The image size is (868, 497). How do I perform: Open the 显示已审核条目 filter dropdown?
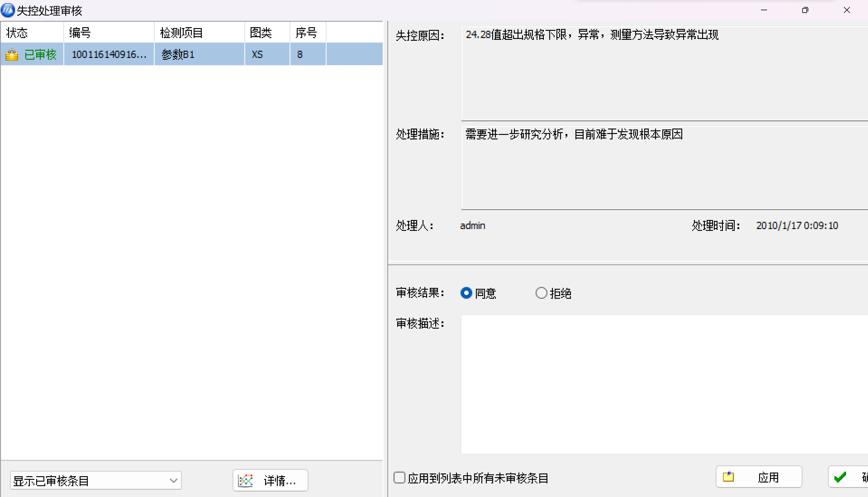[92, 481]
